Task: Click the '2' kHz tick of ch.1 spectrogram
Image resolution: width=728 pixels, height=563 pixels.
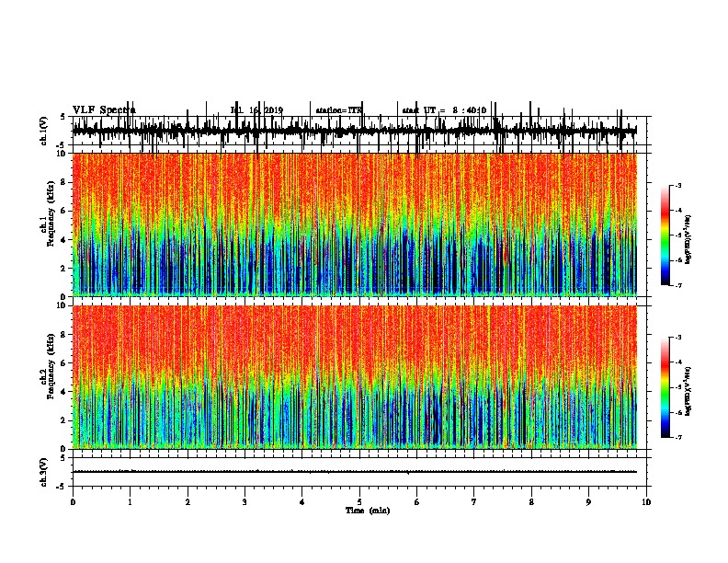Action: click(64, 269)
